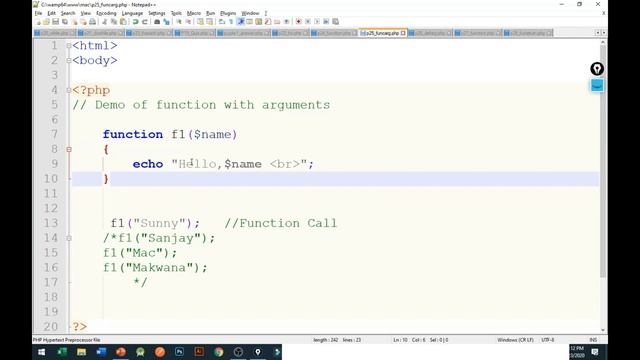Collapse the body fold on line 2
Screen dimensions: 640x360
(69, 60)
